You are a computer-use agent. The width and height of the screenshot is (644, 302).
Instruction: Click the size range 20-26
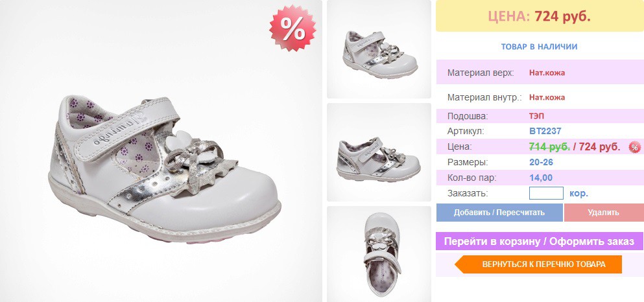[541, 162]
